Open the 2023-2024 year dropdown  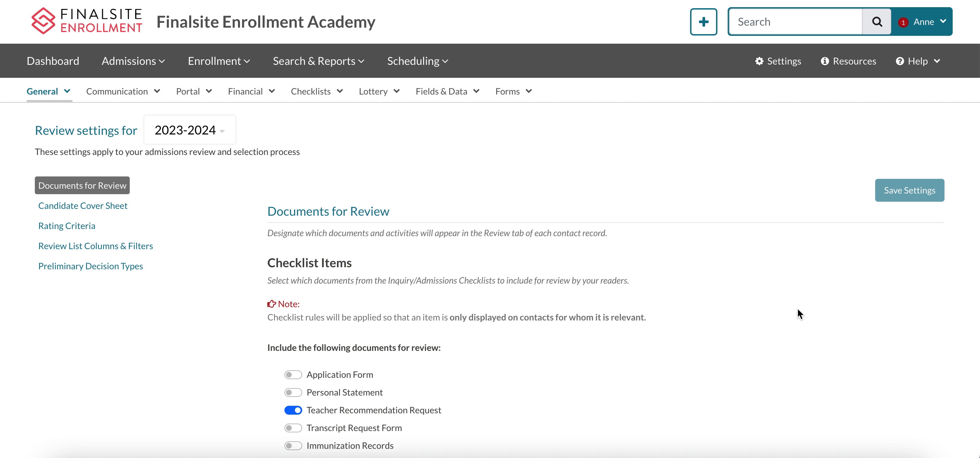point(190,130)
